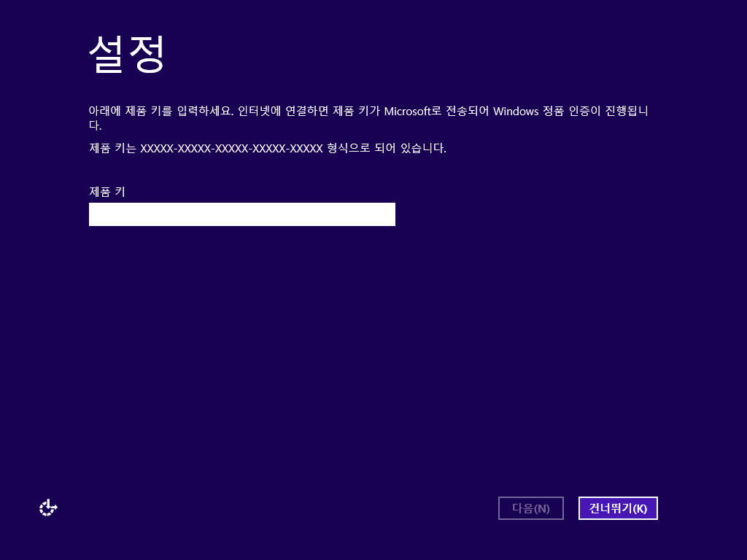Click the 설정 heading text
Image resolution: width=747 pixels, height=560 pixels.
(x=127, y=54)
